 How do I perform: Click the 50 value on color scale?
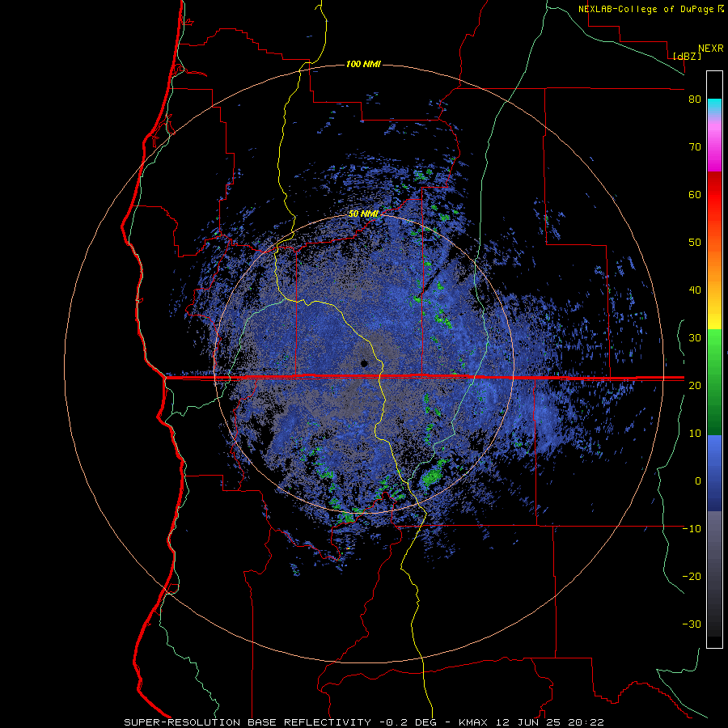click(x=695, y=243)
